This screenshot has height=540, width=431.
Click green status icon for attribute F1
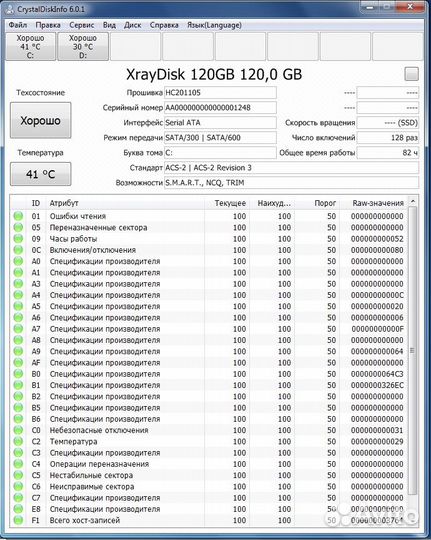18,520
